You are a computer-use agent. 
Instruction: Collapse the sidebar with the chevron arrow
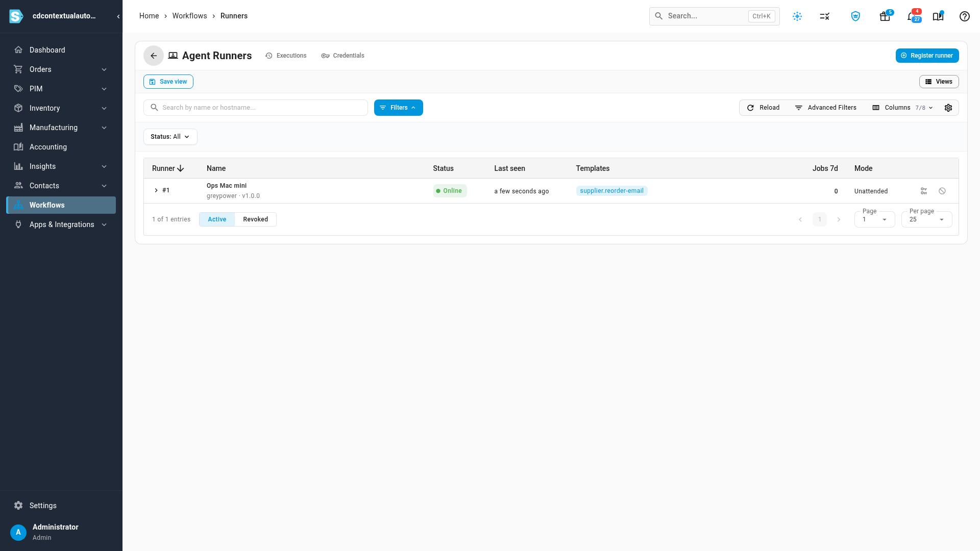(118, 16)
